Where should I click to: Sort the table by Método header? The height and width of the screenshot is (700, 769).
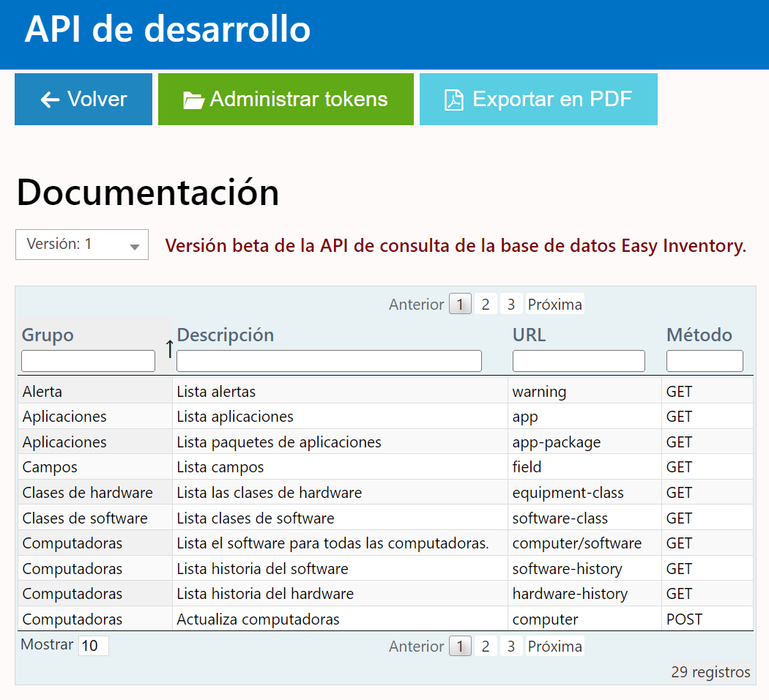[x=699, y=335]
